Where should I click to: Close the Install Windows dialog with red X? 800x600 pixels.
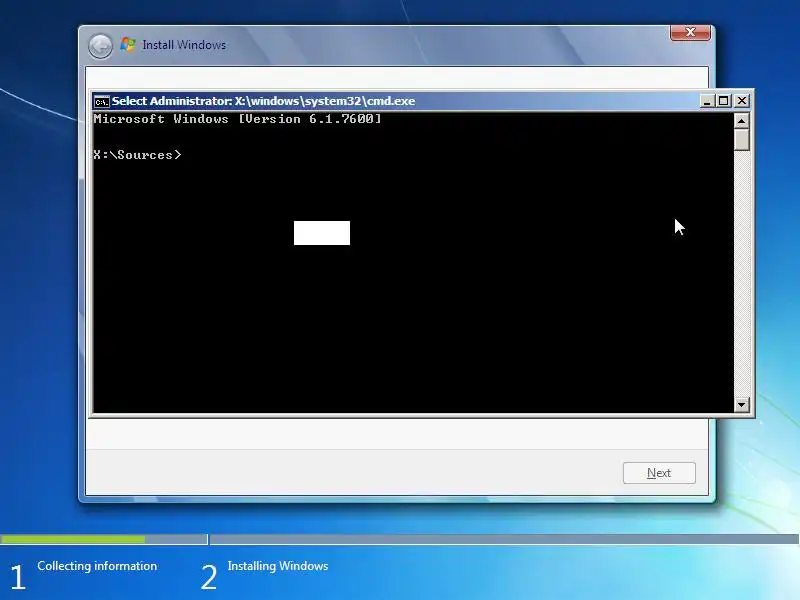coord(690,32)
